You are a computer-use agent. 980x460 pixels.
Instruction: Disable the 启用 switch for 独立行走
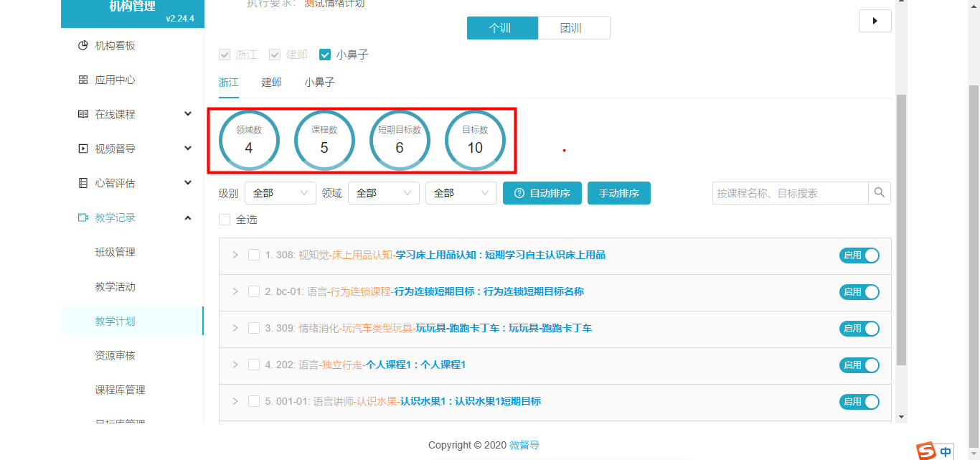pos(859,365)
